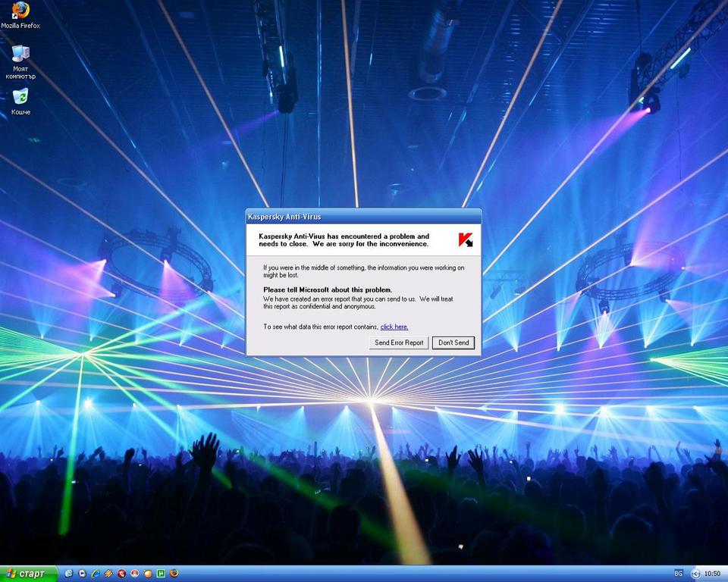Click the dark red round quick launch icon
728x582 pixels.
tap(121, 574)
